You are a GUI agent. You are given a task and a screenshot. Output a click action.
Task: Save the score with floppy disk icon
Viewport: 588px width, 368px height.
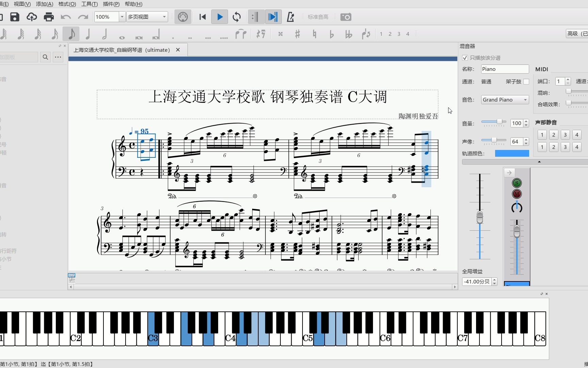[x=15, y=17]
